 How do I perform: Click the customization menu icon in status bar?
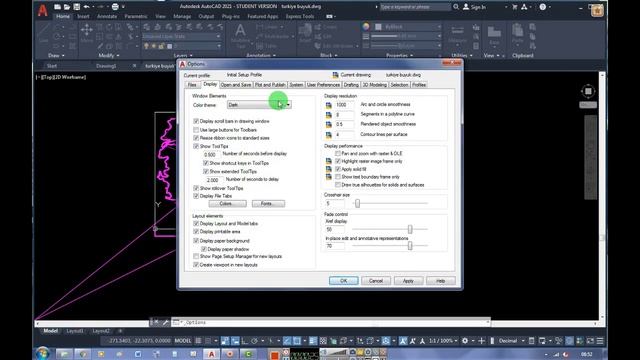tap(600, 340)
